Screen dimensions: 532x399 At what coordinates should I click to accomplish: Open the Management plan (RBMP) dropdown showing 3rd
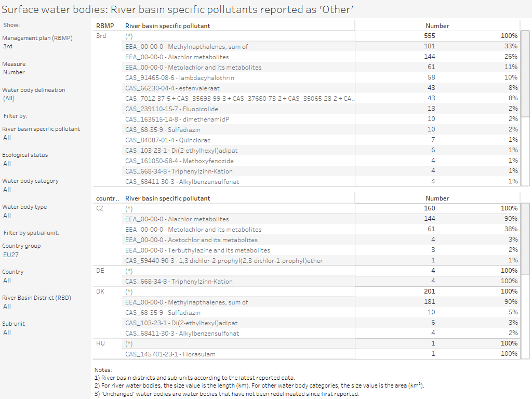tap(44, 46)
